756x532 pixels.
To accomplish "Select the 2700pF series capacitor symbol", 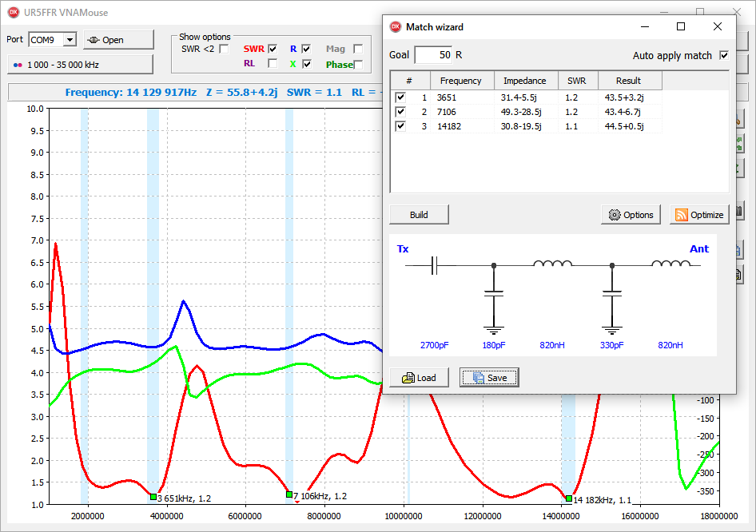I will point(434,265).
